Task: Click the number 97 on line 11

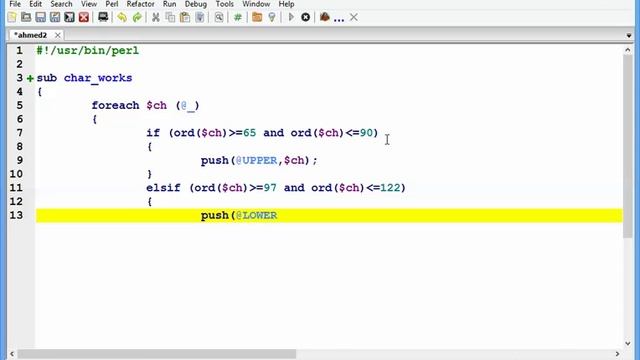Action: tap(270, 188)
